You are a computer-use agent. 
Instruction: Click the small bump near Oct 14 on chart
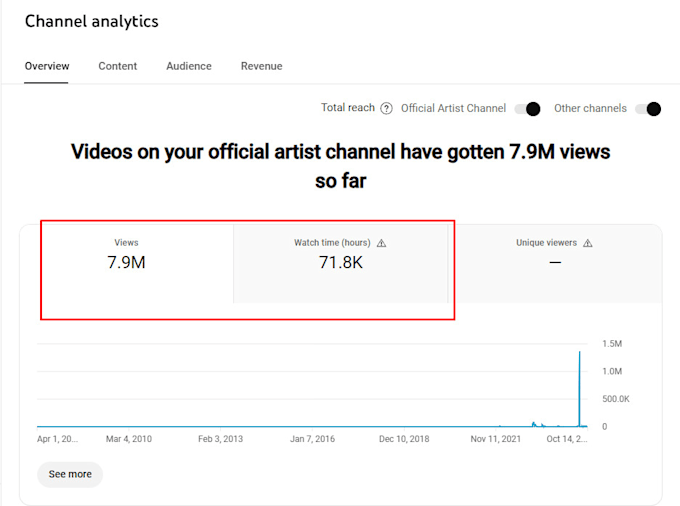coord(534,424)
